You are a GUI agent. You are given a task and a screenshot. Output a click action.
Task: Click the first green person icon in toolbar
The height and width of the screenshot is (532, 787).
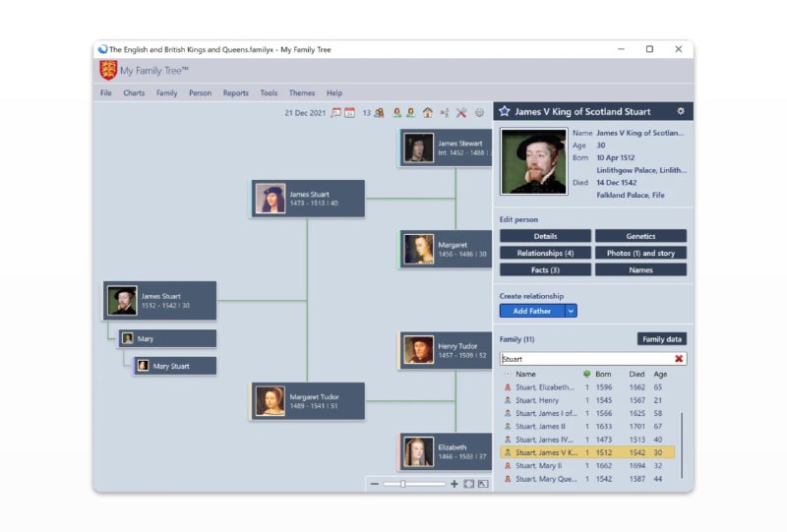[397, 113]
